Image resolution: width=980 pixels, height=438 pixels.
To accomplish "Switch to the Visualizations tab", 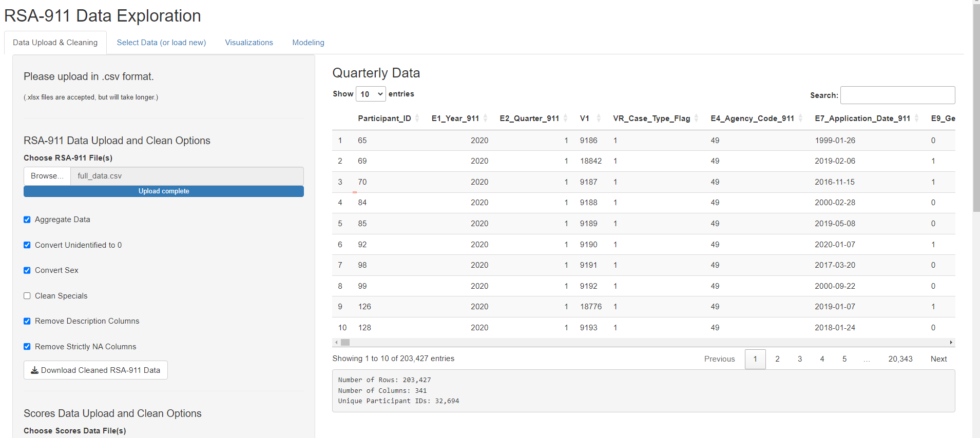I will tap(249, 43).
